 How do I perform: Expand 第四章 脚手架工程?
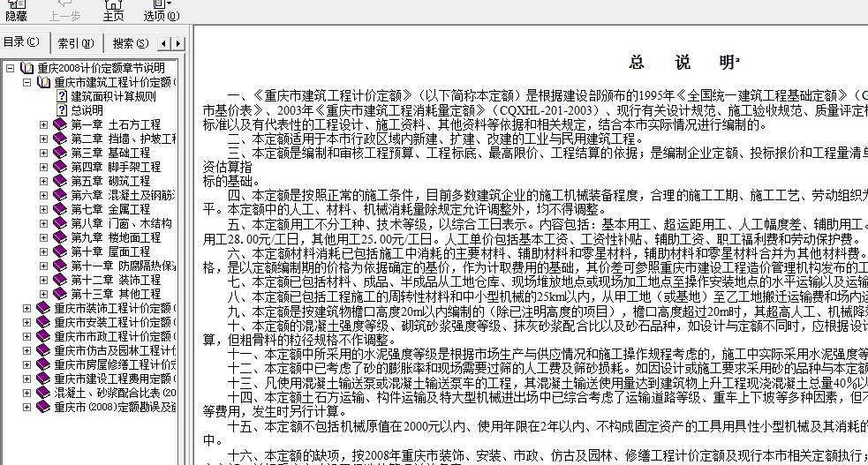tap(43, 167)
